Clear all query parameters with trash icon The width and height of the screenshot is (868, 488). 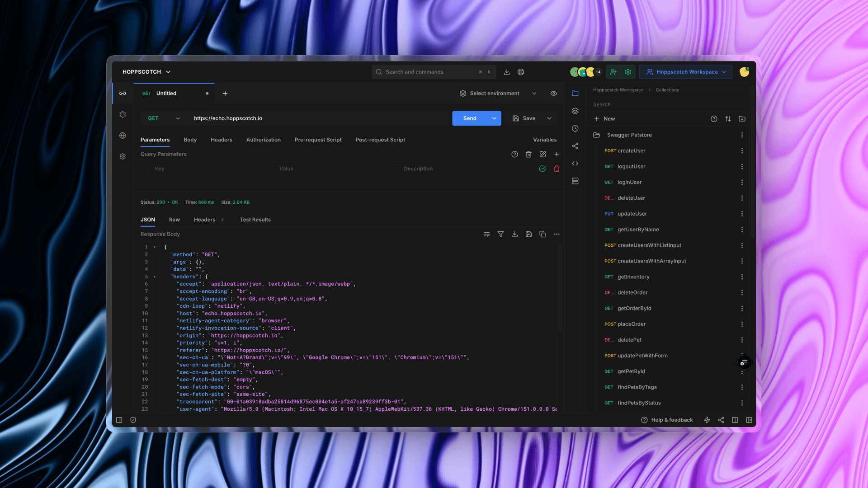tap(528, 155)
